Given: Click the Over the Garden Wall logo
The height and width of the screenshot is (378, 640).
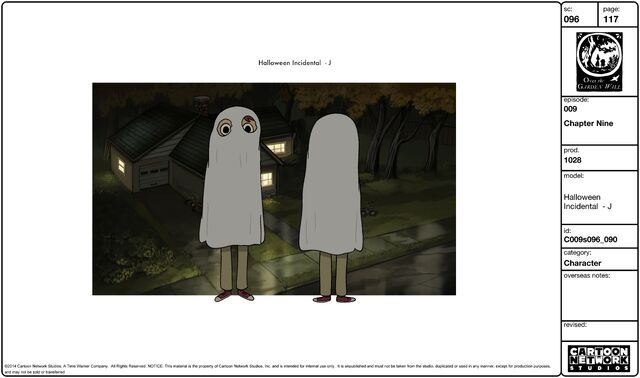Looking at the screenshot, I should tap(599, 62).
